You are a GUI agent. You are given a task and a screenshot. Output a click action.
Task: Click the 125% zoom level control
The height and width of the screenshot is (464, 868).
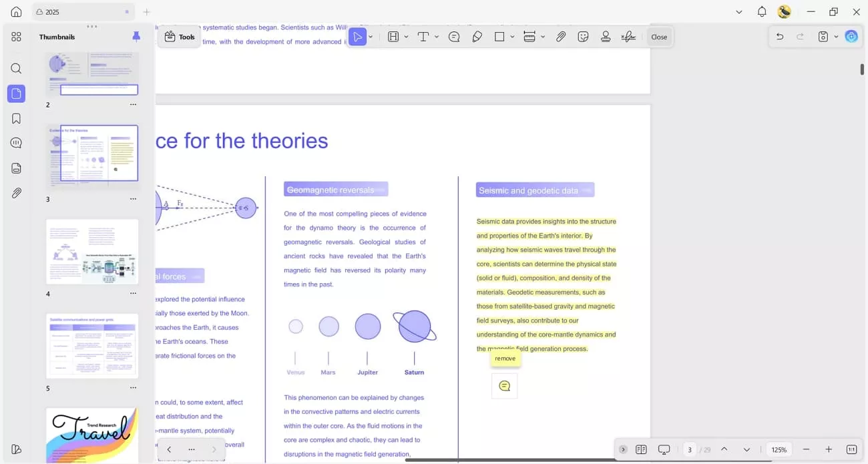(779, 449)
